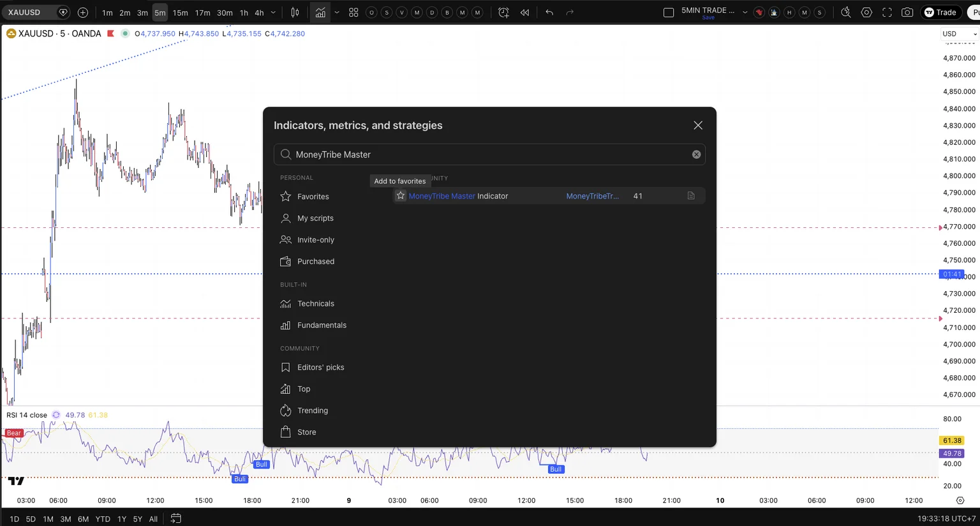
Task: Open time axis settings gear icon
Action: pos(960,500)
